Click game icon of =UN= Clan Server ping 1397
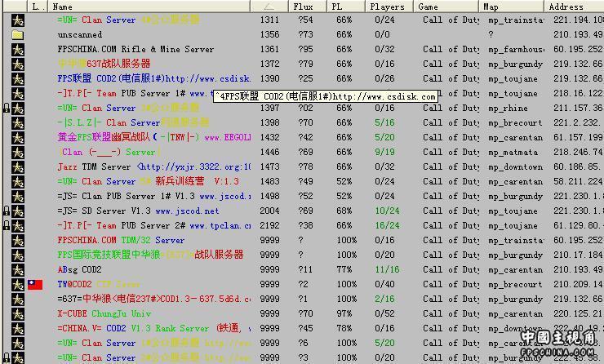This screenshot has height=364, width=604. tap(18, 109)
